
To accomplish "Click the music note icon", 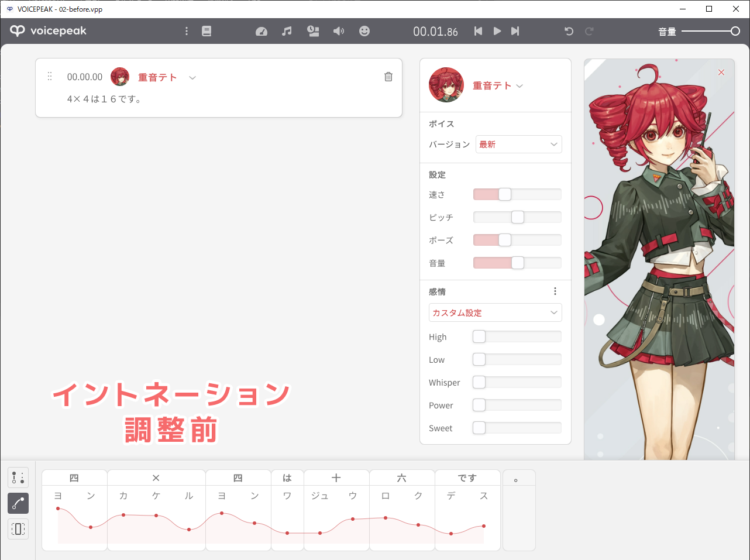I will tap(287, 31).
